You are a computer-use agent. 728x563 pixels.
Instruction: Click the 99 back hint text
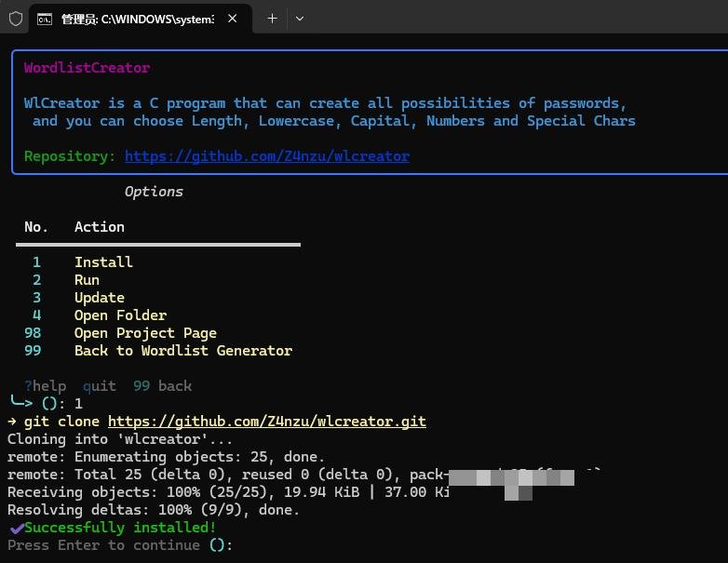click(x=163, y=386)
